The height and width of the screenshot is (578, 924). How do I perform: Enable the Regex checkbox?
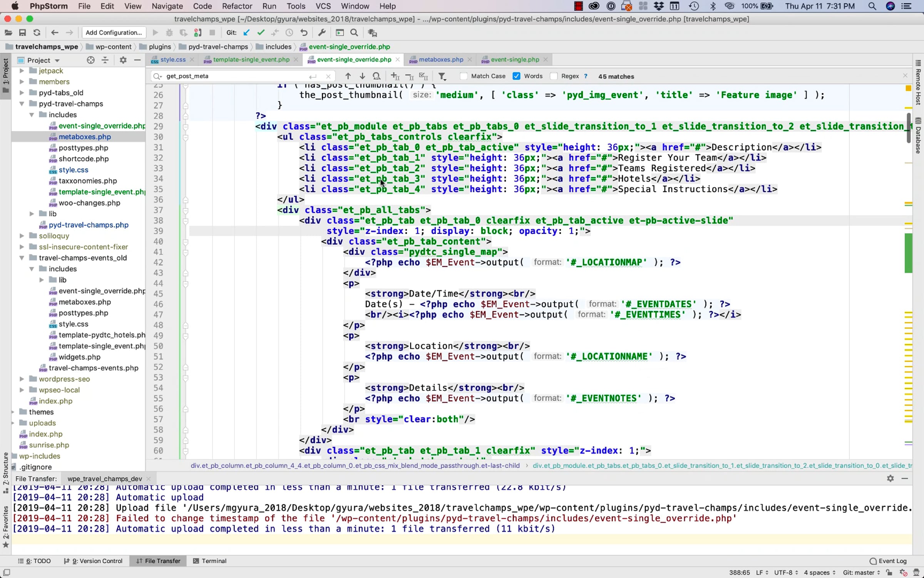[x=554, y=76]
